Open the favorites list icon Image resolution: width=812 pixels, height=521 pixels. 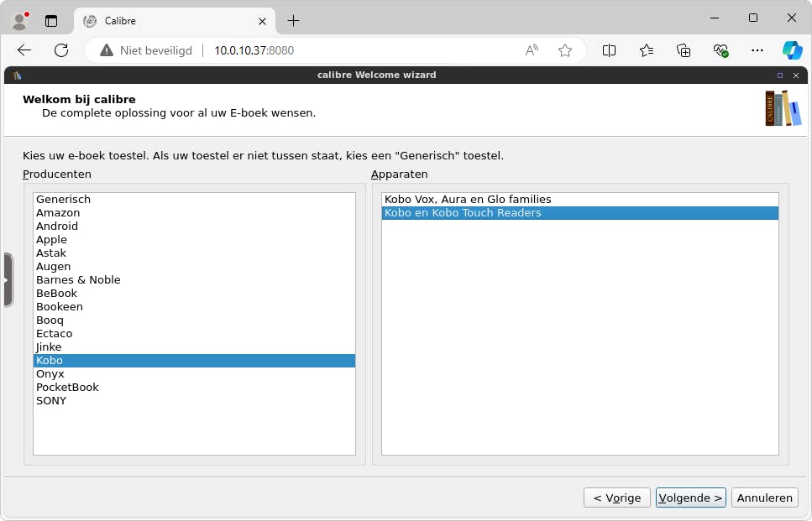click(647, 50)
